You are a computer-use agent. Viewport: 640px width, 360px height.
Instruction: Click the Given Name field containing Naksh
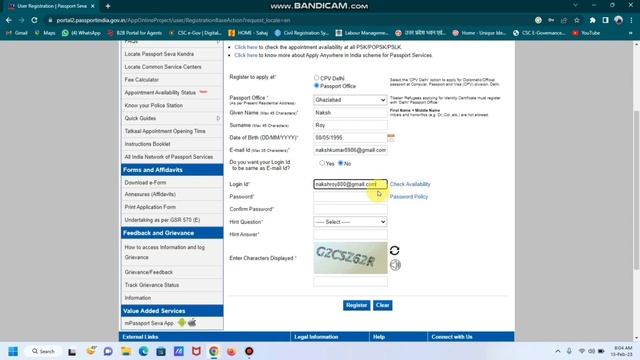coord(350,112)
